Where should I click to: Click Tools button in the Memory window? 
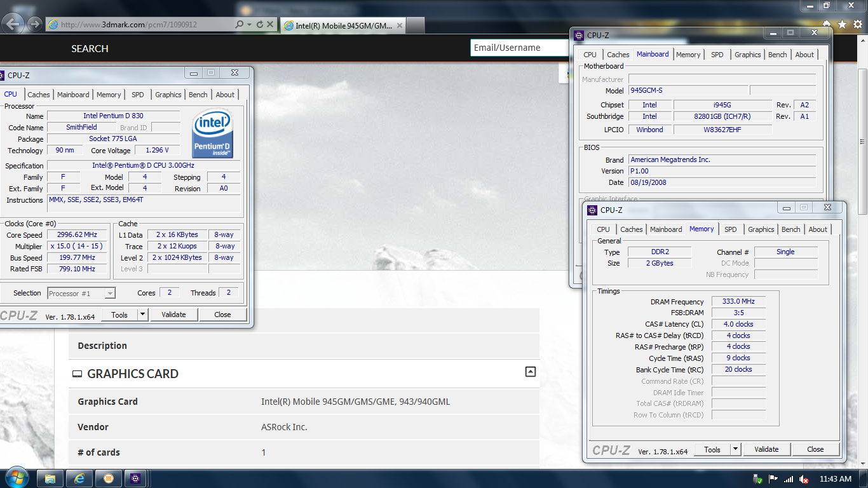(712, 449)
